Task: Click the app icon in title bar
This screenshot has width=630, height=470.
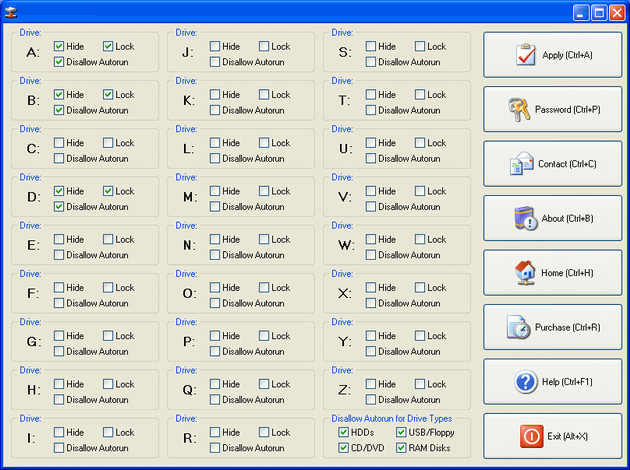Action: pyautogui.click(x=11, y=12)
